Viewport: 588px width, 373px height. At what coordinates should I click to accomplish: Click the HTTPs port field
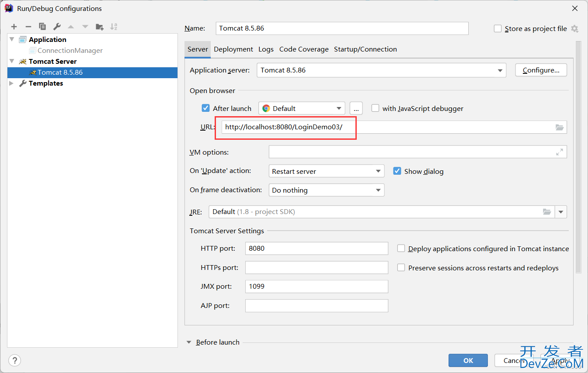(x=317, y=268)
